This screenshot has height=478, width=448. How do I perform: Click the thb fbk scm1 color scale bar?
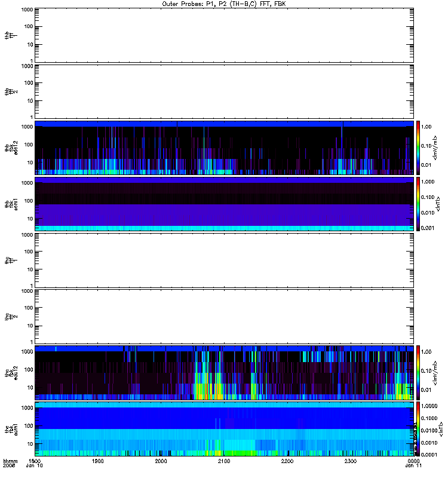point(418,204)
